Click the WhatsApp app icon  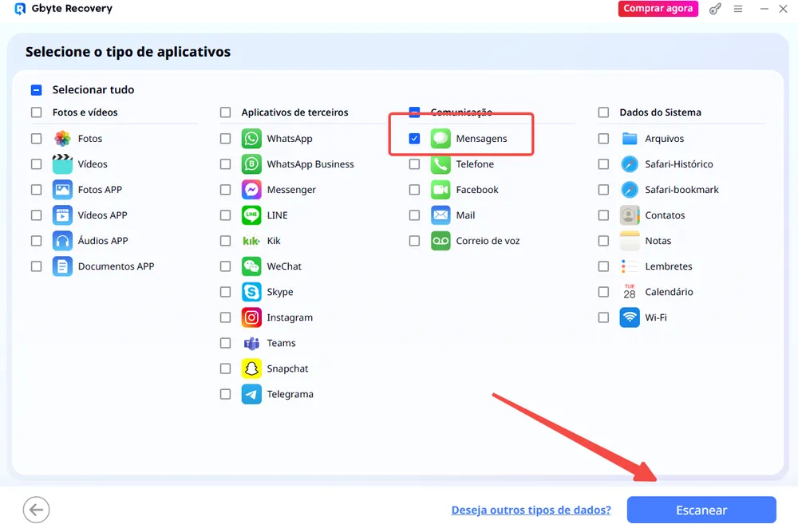click(x=251, y=139)
